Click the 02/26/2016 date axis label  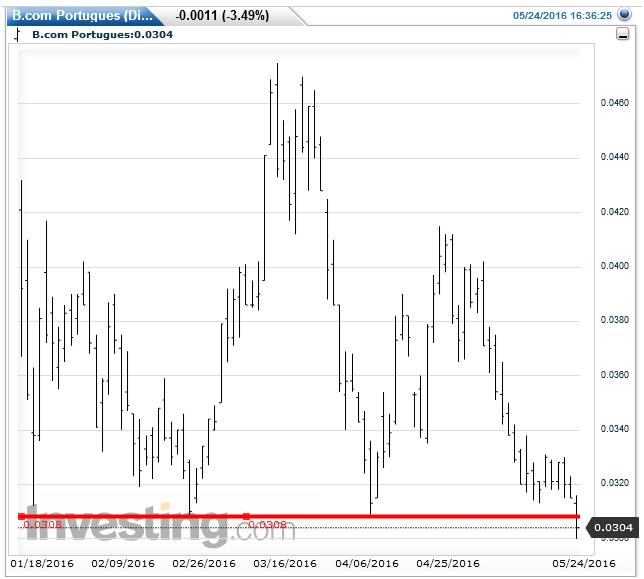tap(204, 563)
